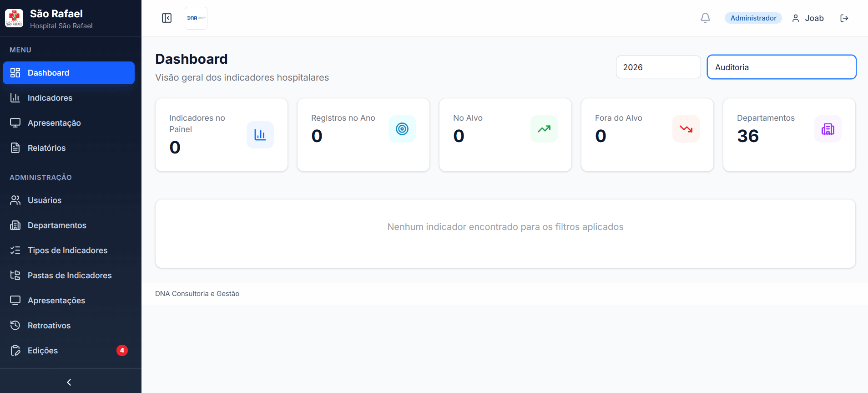The image size is (868, 393).
Task: Click the Dashboard grid icon in sidebar
Action: (15, 73)
